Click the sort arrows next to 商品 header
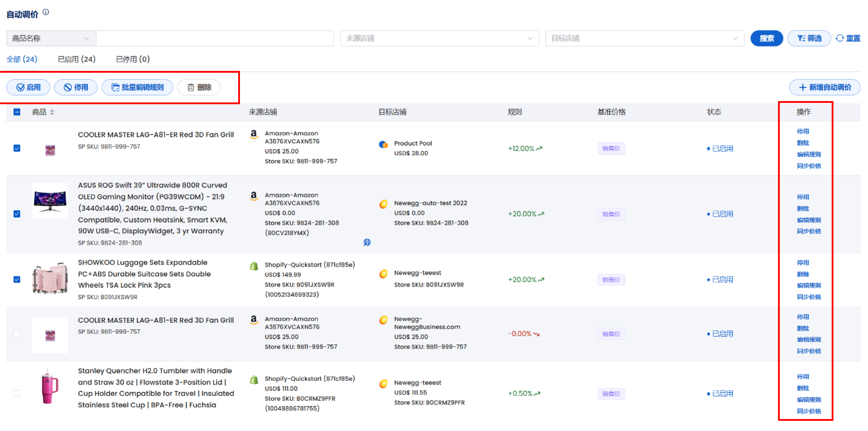The width and height of the screenshot is (868, 431). [x=52, y=112]
